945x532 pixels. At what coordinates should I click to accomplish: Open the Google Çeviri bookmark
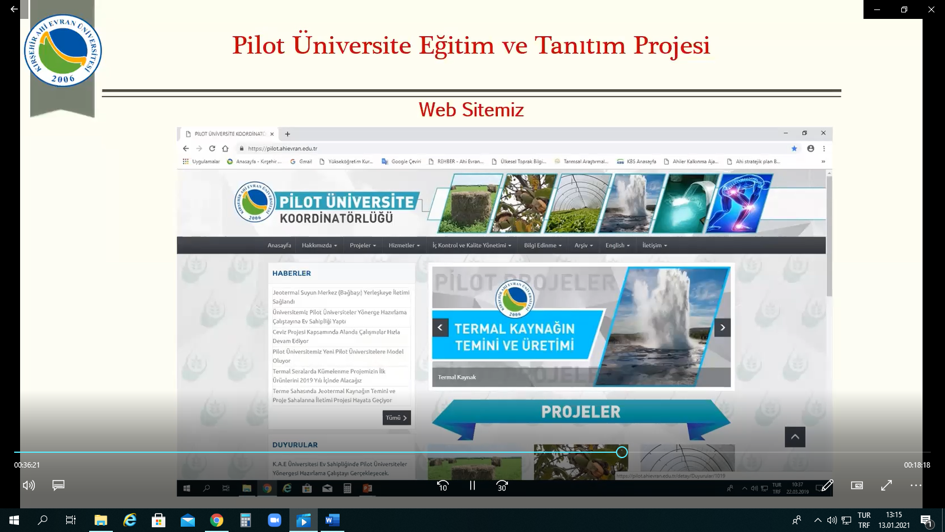pos(401,161)
